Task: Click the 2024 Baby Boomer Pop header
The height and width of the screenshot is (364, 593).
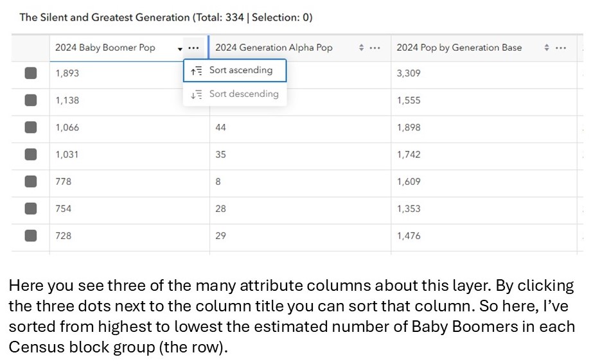Action: (x=105, y=48)
